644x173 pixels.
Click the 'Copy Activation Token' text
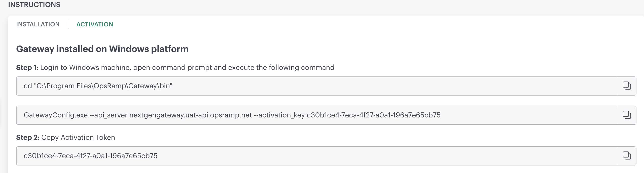point(78,138)
